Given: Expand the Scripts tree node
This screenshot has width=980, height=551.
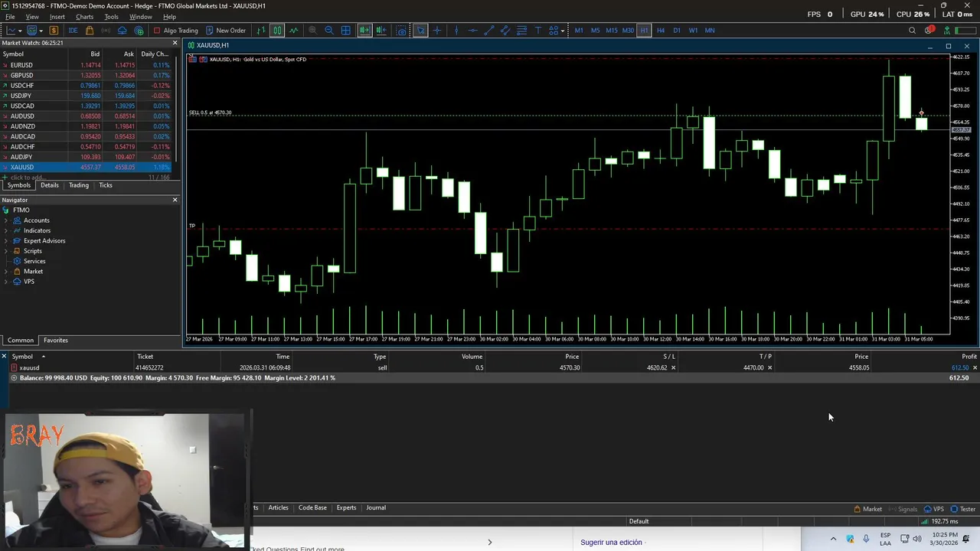Looking at the screenshot, I should click(x=6, y=251).
